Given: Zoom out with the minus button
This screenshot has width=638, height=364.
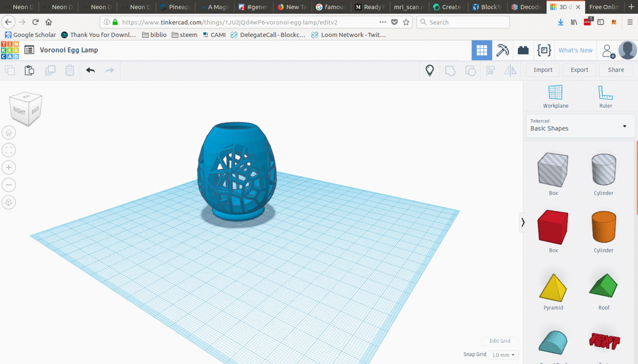Looking at the screenshot, I should (9, 185).
